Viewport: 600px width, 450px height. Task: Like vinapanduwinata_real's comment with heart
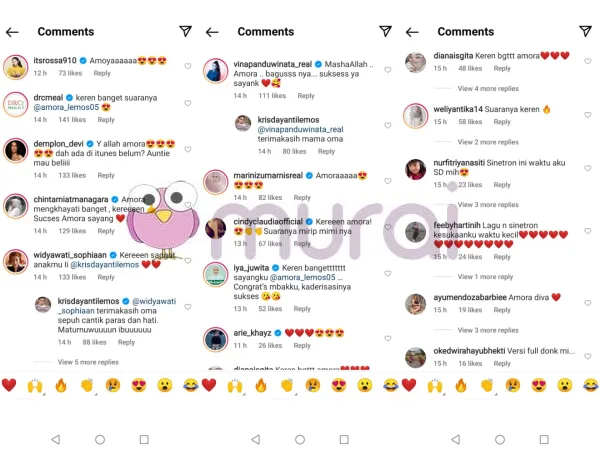point(388,70)
